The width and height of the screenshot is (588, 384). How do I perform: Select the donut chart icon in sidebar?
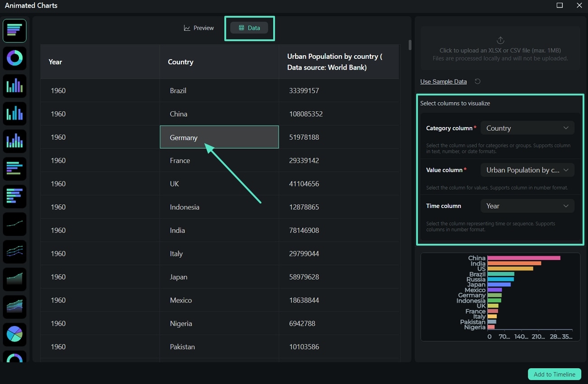pos(14,58)
